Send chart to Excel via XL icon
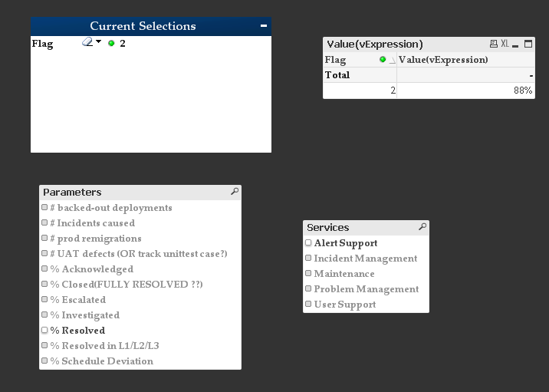This screenshot has width=549, height=392. 505,44
